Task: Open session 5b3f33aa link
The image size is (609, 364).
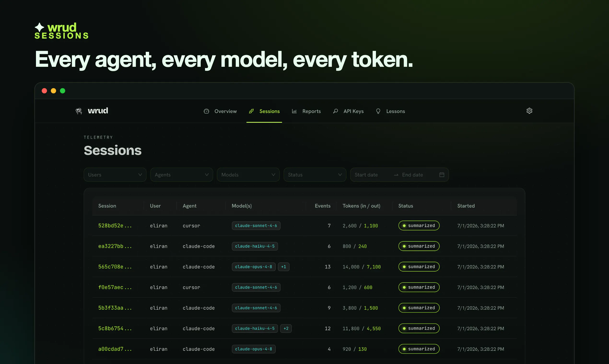Action: pos(115,308)
